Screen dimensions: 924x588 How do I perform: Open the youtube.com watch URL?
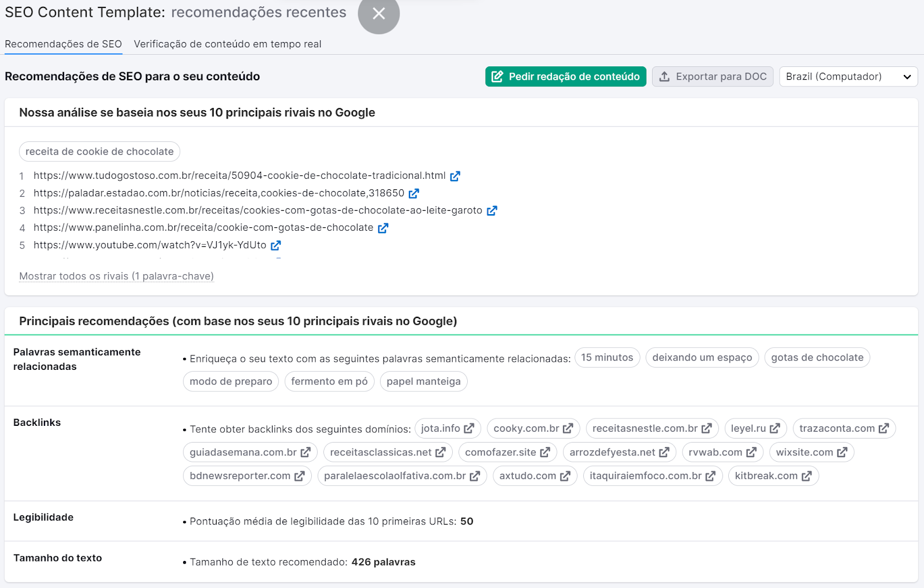click(x=150, y=245)
